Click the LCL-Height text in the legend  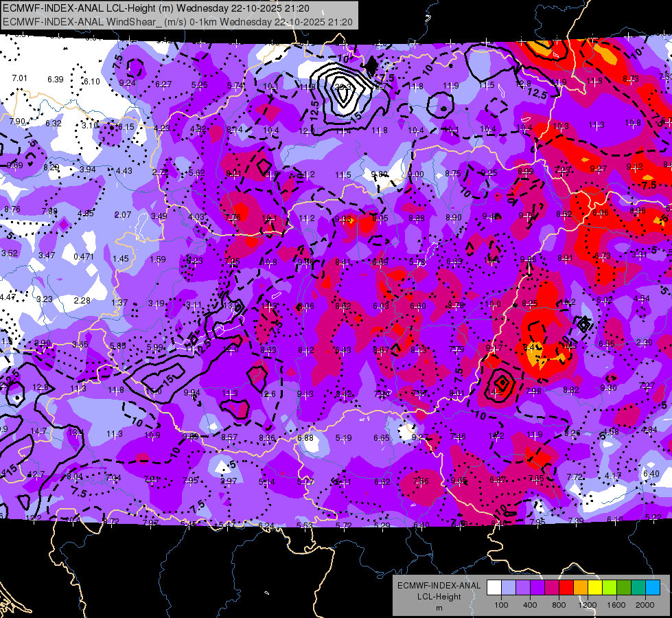tap(439, 597)
